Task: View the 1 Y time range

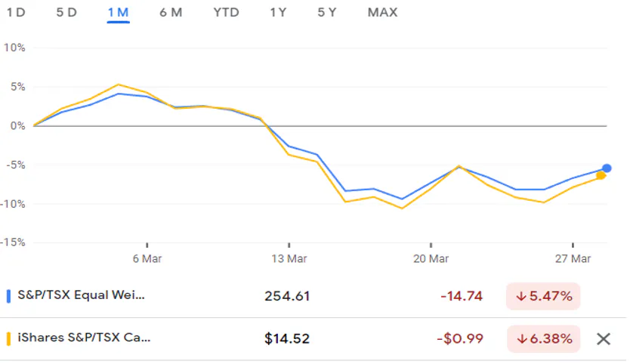Action: (278, 12)
